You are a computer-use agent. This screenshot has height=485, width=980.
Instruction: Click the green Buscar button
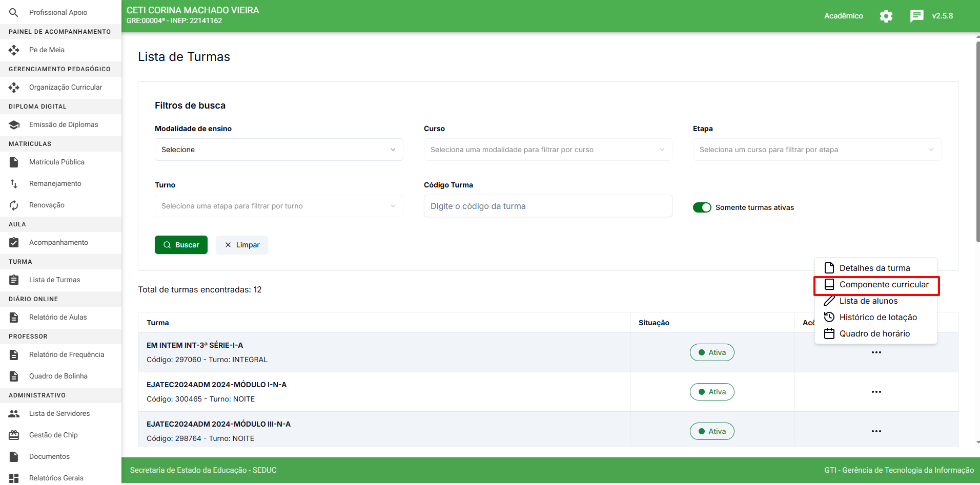point(181,245)
